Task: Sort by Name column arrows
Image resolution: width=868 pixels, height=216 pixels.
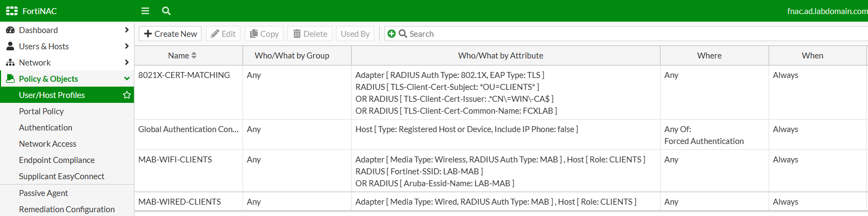Action: [194, 56]
